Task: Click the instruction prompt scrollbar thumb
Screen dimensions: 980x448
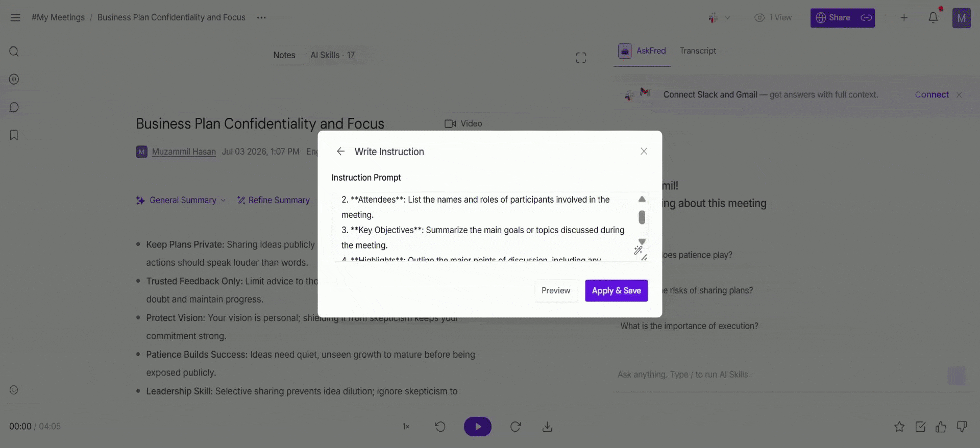Action: pyautogui.click(x=642, y=217)
